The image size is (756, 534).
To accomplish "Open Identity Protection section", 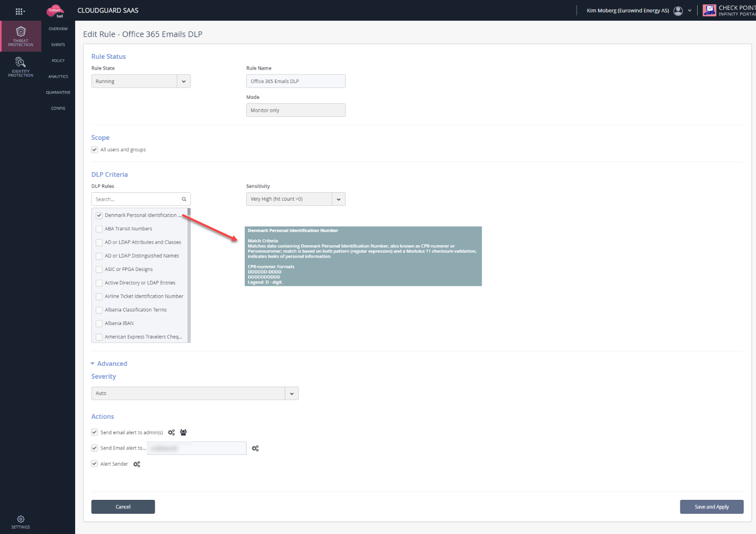I will click(21, 67).
